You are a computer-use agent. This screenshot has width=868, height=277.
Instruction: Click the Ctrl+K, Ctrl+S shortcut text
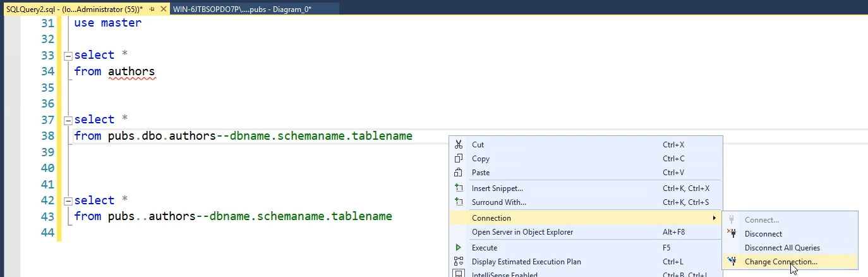686,202
